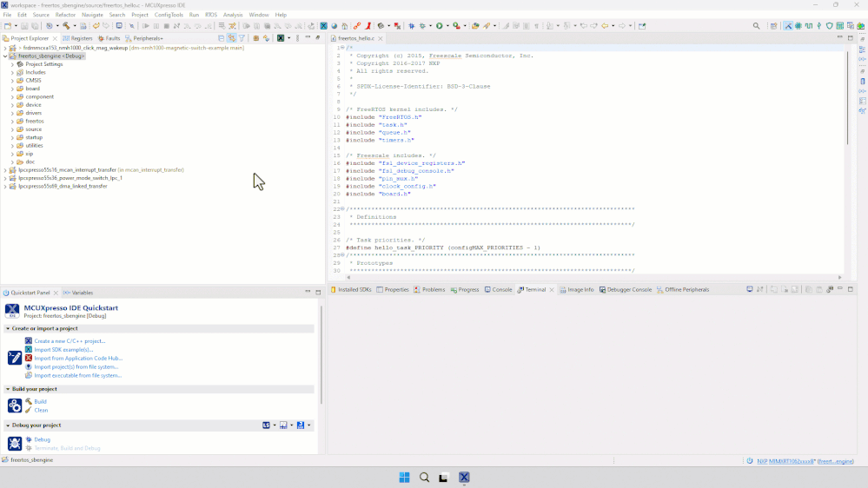This screenshot has width=868, height=488.
Task: Open the Refactor menu
Action: 65,15
